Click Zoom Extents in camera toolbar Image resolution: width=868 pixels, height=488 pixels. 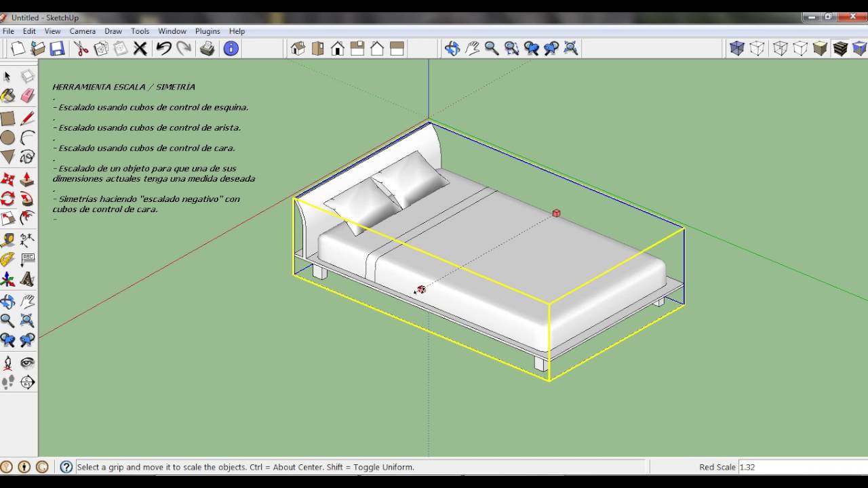(571, 48)
